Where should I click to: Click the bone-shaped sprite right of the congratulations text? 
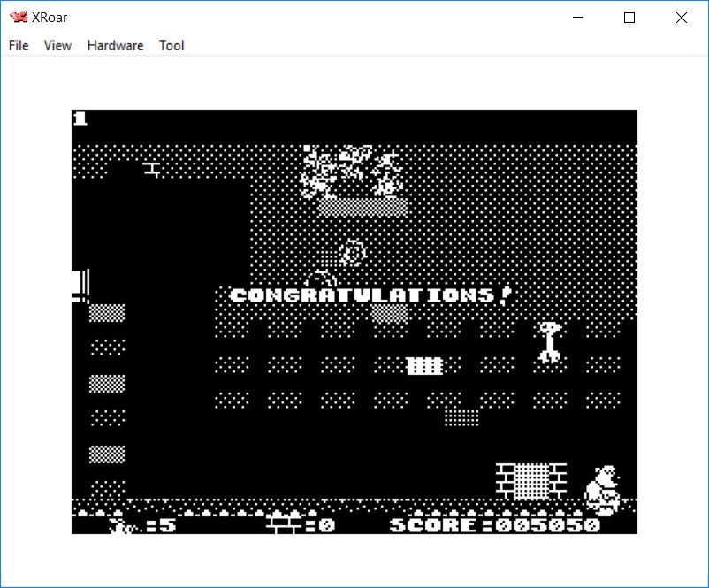point(549,341)
